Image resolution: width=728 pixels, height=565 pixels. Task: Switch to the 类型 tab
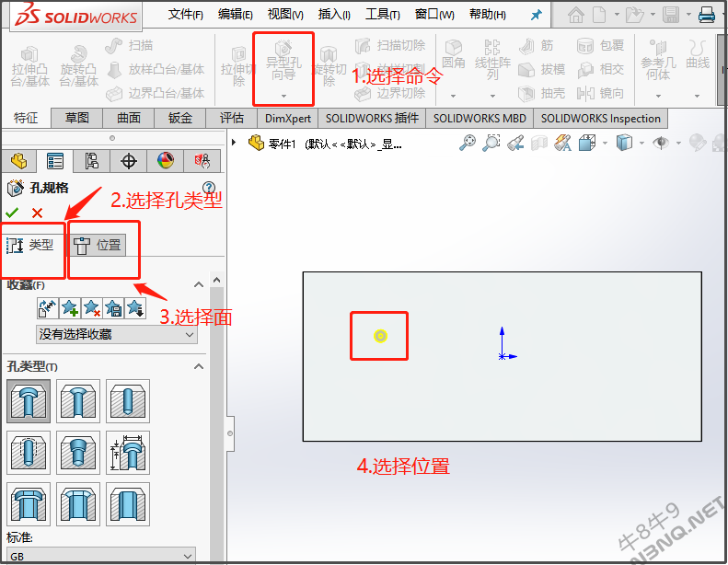(31, 245)
